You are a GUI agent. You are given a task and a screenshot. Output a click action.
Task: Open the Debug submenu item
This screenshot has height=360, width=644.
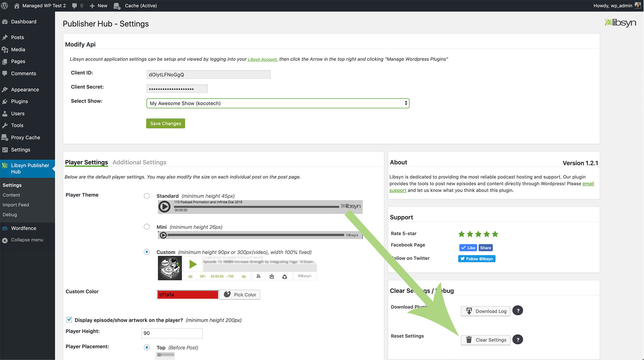click(x=10, y=215)
